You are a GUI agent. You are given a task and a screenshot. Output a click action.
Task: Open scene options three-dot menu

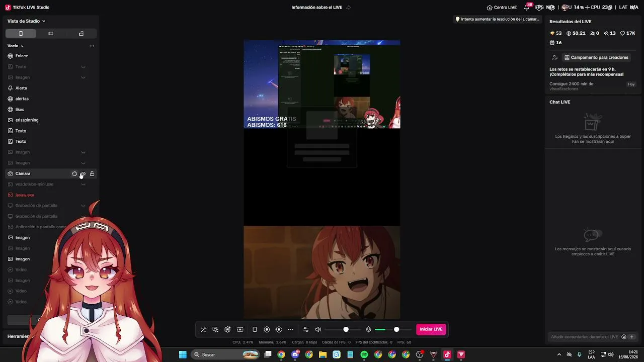[92, 46]
